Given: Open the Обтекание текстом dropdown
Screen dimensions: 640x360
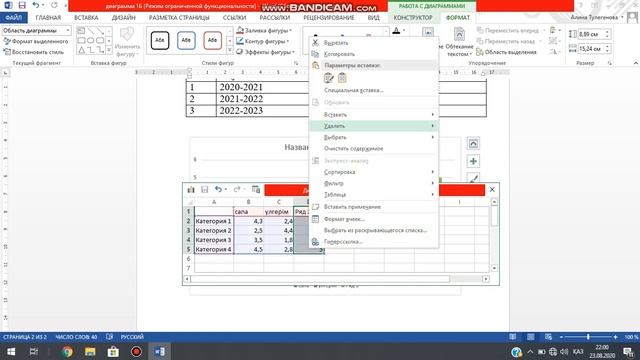Looking at the screenshot, I should [x=459, y=42].
